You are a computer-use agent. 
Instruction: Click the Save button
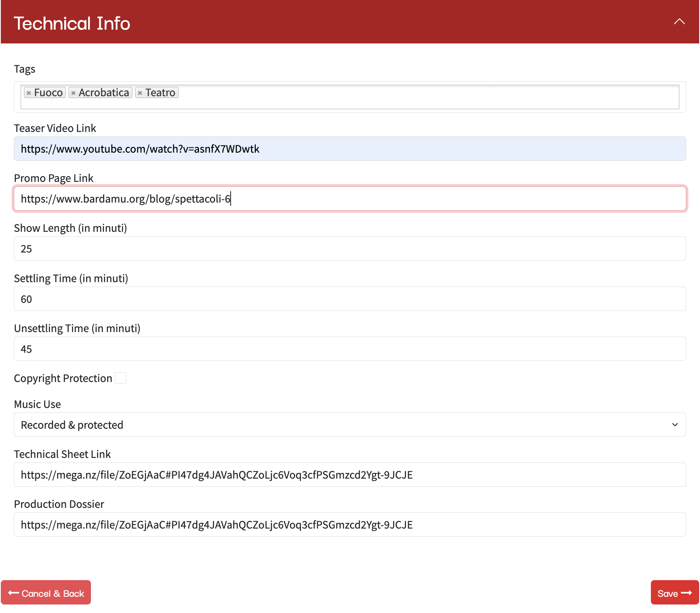pyautogui.click(x=674, y=593)
